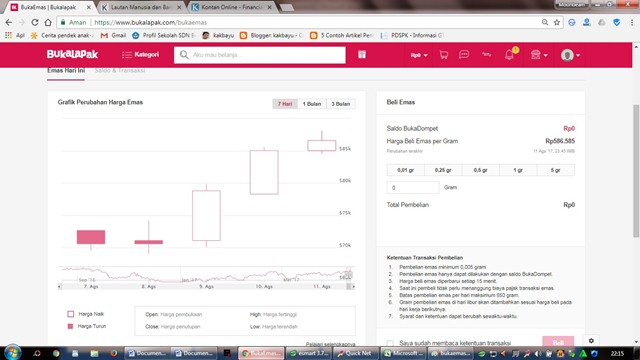Open the shopping cart icon

click(x=444, y=55)
